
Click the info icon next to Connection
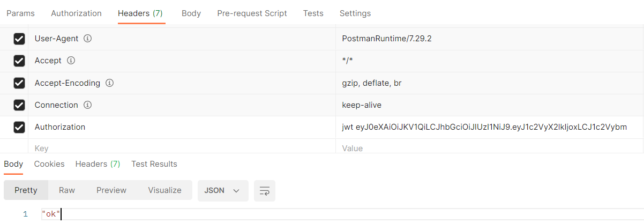[x=88, y=105]
